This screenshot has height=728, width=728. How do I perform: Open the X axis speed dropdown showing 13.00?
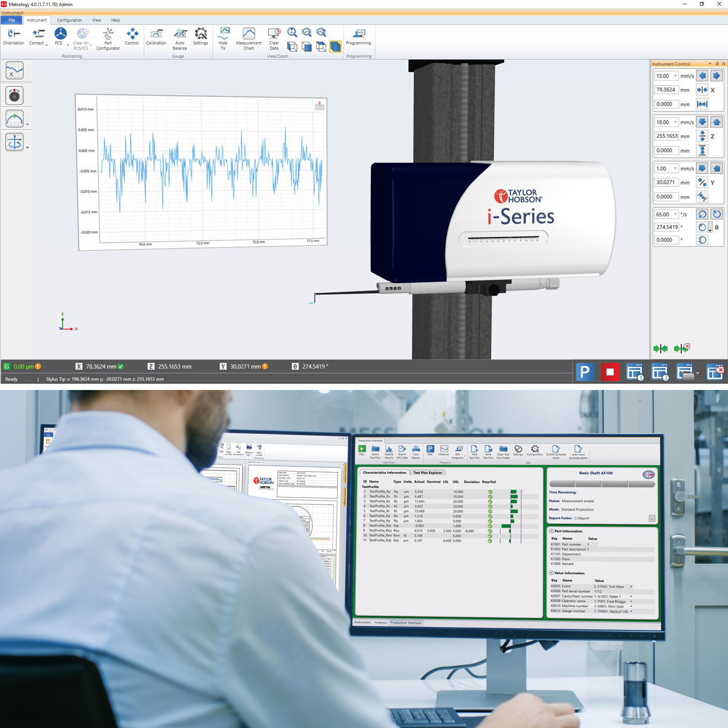coord(674,76)
